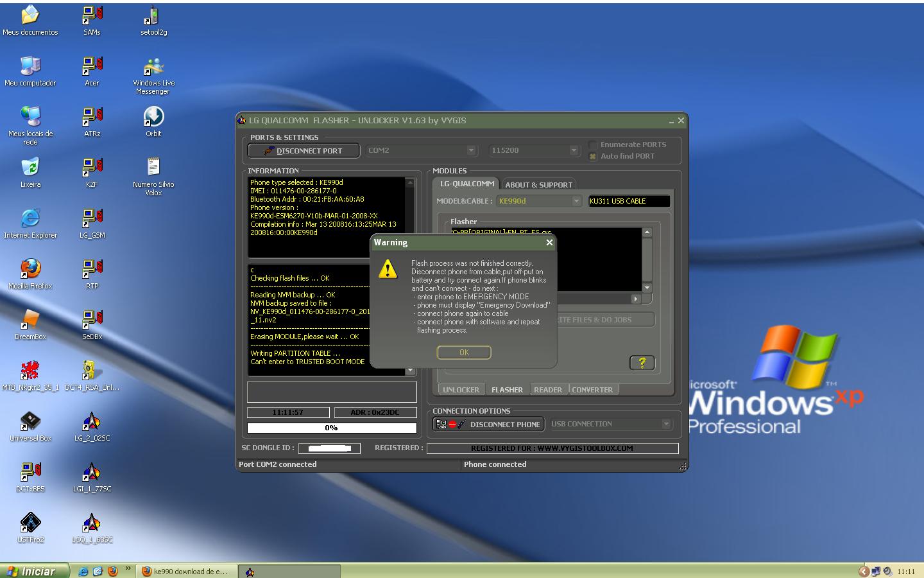
Task: Click the volume icon in system tray
Action: (x=887, y=571)
